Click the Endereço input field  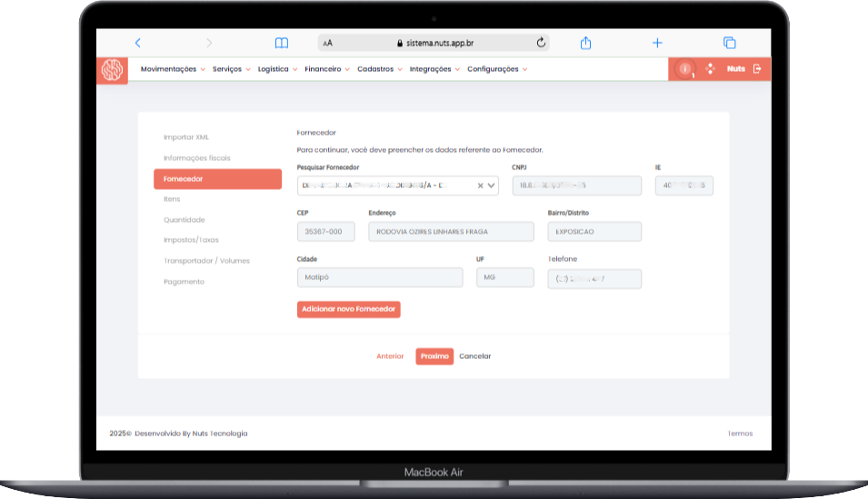(x=451, y=232)
